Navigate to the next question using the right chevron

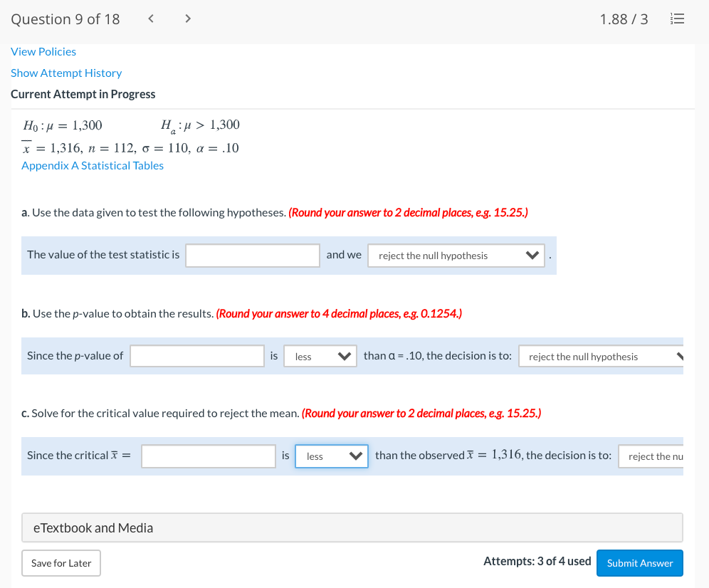[x=187, y=19]
